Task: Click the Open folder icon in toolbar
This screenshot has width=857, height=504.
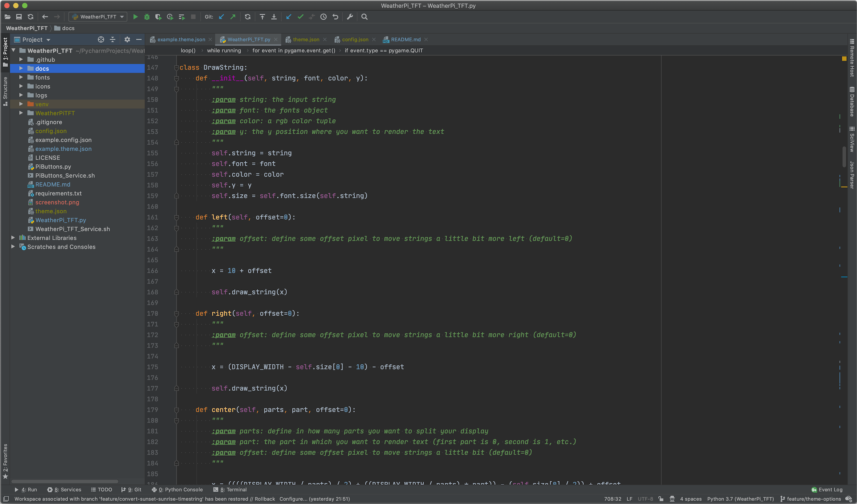Action: [8, 17]
